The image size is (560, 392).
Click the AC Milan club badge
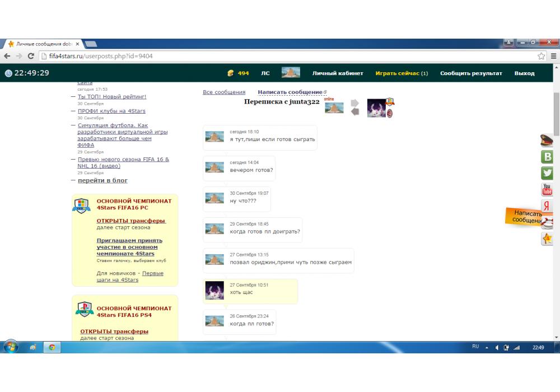pyautogui.click(x=390, y=113)
